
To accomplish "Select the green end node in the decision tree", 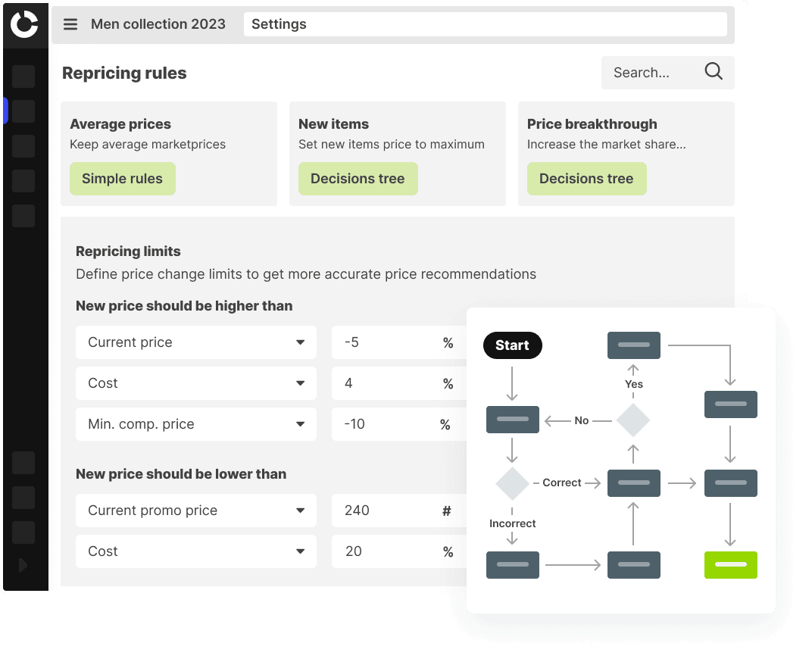I will (x=730, y=565).
